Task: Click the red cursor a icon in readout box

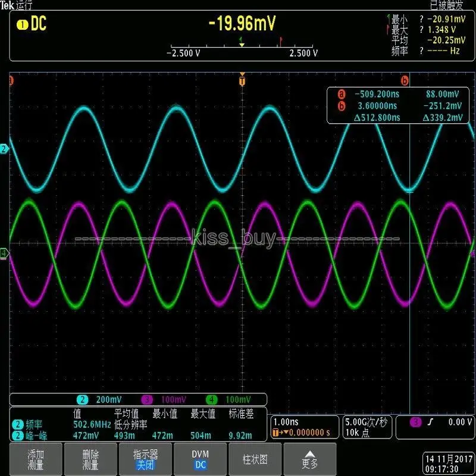Action: coord(342,94)
